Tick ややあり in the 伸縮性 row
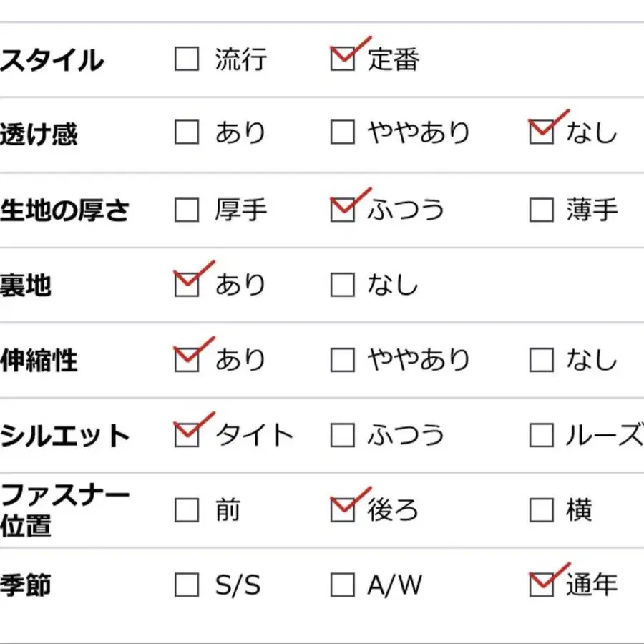This screenshot has height=644, width=644. click(343, 360)
